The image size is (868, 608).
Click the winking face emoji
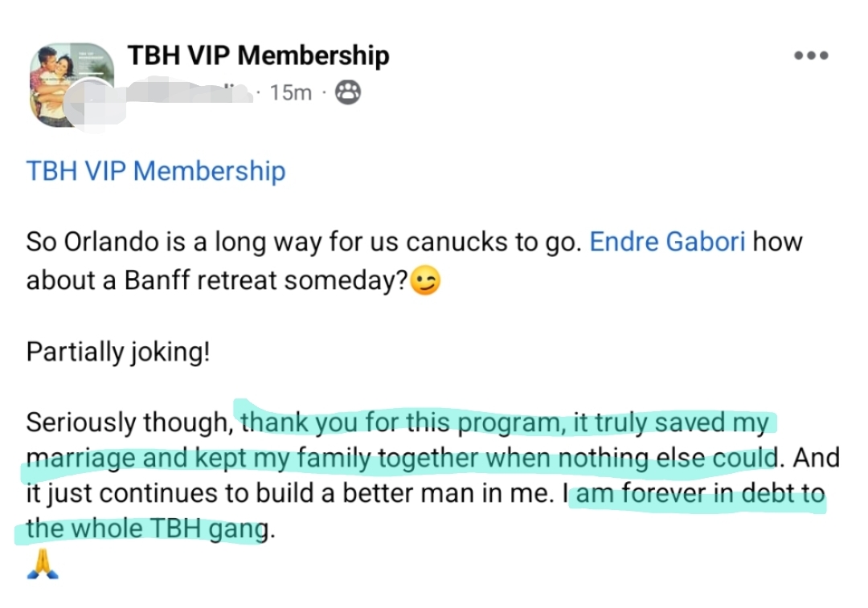tap(425, 282)
